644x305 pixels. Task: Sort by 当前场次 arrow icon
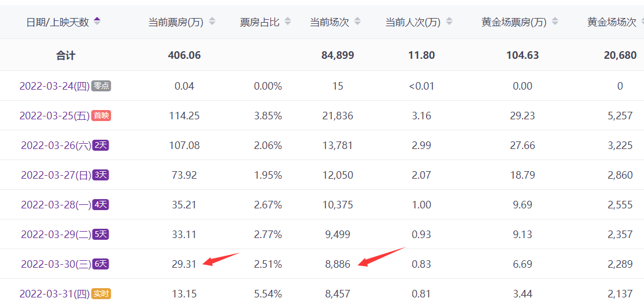point(357,22)
